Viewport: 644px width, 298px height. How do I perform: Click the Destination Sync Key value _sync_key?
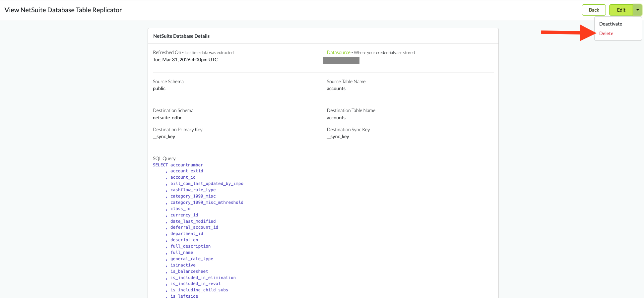point(338,137)
